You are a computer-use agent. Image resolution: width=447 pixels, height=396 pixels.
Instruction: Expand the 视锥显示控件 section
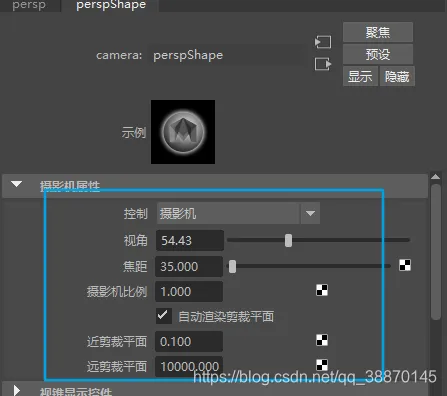coord(16,391)
